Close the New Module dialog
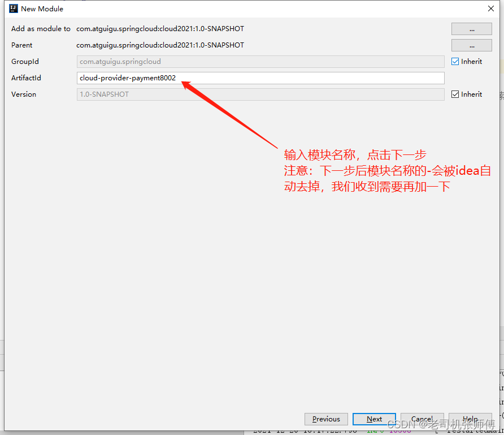The image size is (504, 435). coord(491,8)
